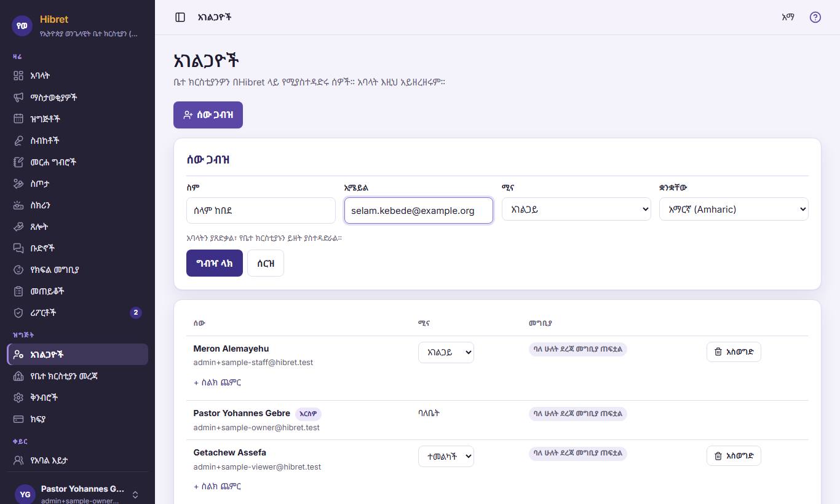Remove Meron Alemayehu with አስወግድ

(x=734, y=352)
